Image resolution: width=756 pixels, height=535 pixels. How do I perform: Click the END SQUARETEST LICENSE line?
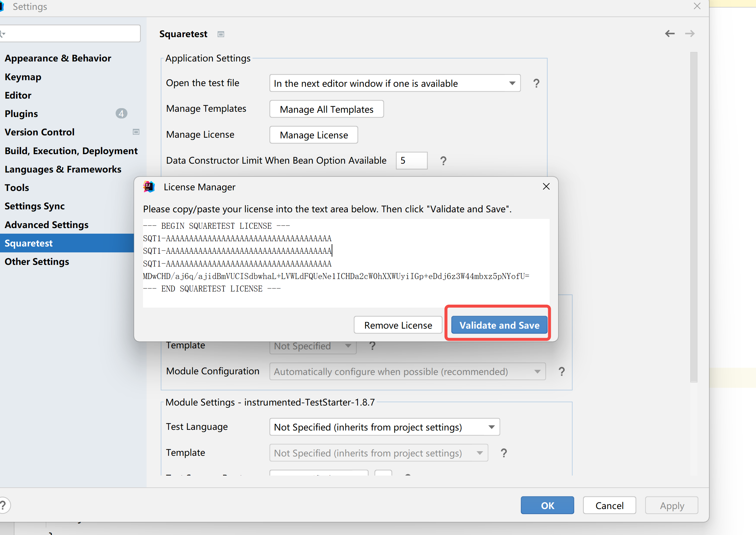point(212,289)
